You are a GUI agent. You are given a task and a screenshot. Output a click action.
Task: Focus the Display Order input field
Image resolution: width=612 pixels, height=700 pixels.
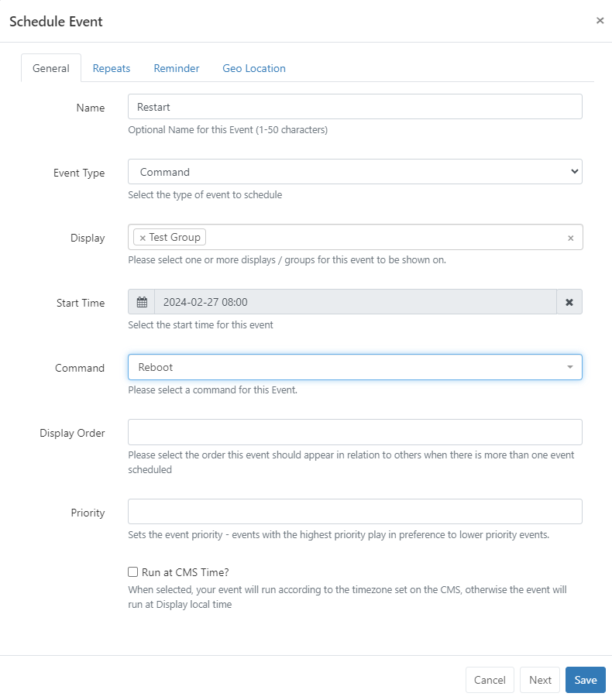point(355,432)
